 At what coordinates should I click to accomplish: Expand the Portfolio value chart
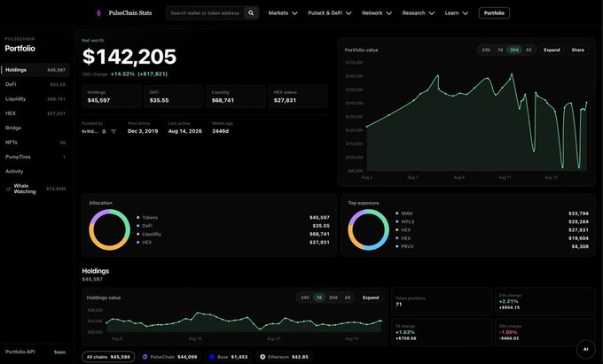tap(552, 50)
